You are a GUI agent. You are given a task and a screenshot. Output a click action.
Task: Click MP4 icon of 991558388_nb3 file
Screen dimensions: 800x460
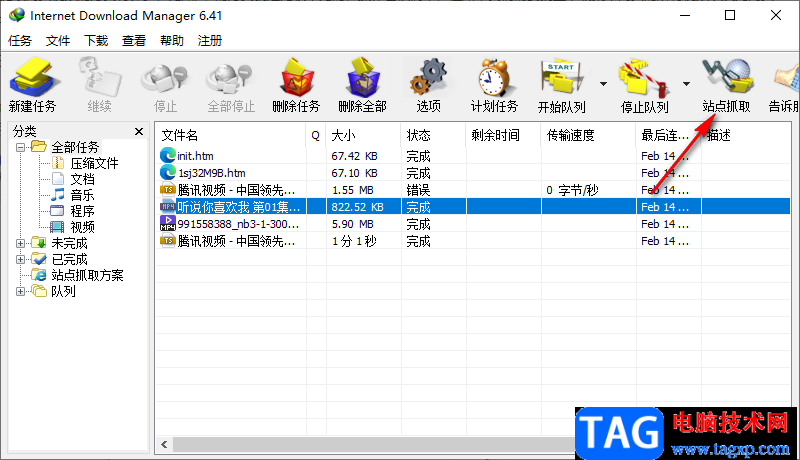click(x=167, y=223)
